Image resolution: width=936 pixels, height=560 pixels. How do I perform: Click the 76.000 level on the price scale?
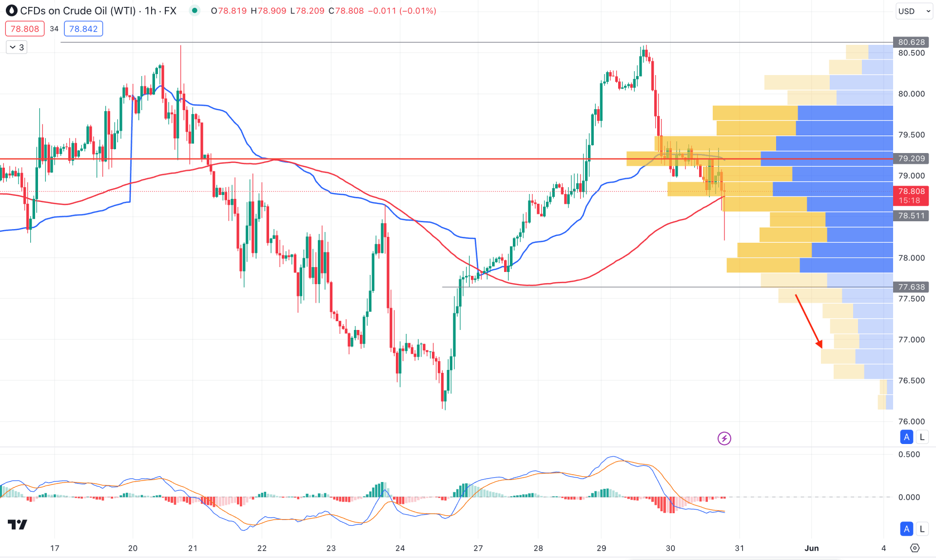[x=911, y=422]
